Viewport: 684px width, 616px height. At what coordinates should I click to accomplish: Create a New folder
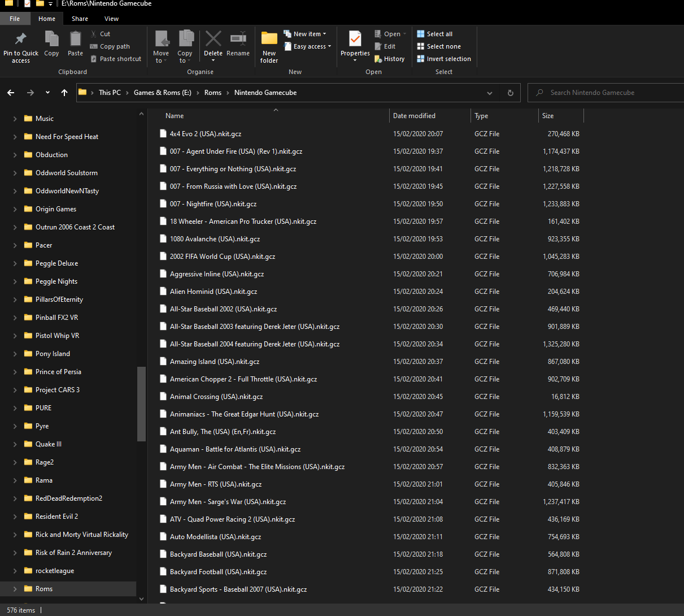pos(269,47)
